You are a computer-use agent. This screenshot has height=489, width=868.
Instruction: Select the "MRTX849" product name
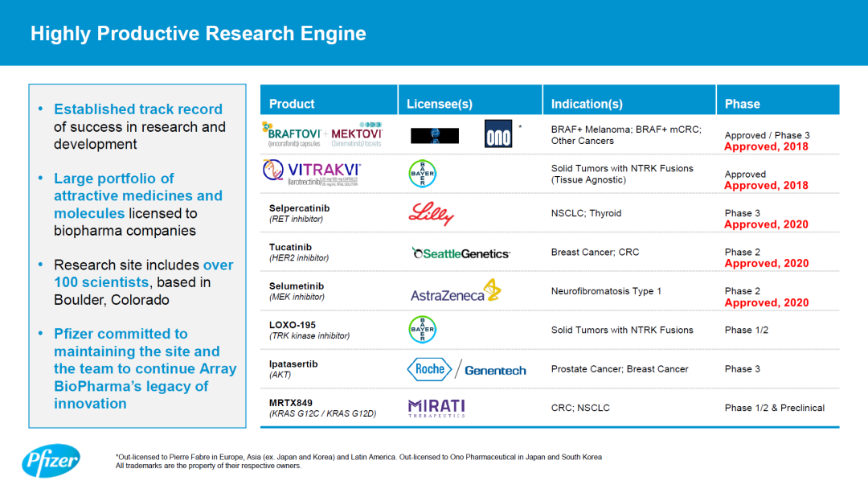pyautogui.click(x=291, y=403)
